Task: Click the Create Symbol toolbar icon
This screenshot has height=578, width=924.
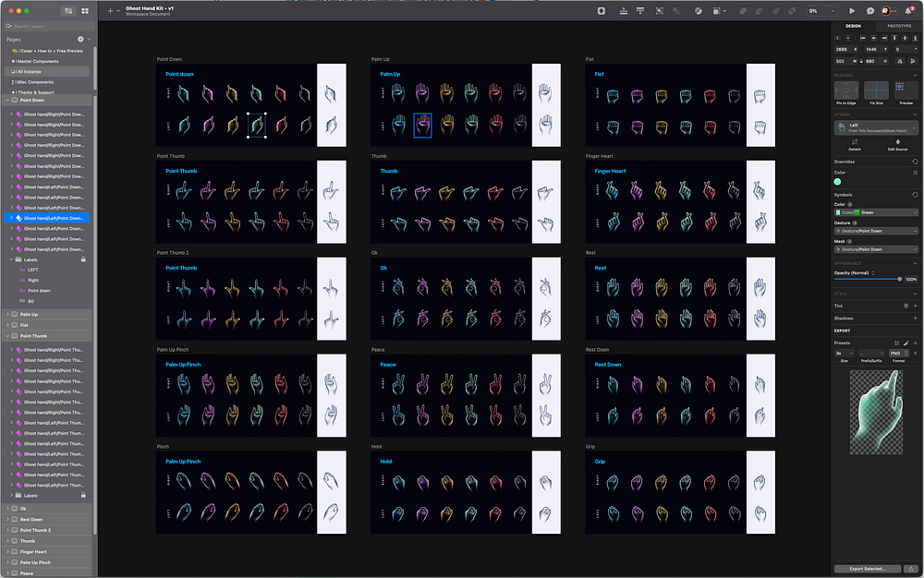Action: tap(602, 10)
